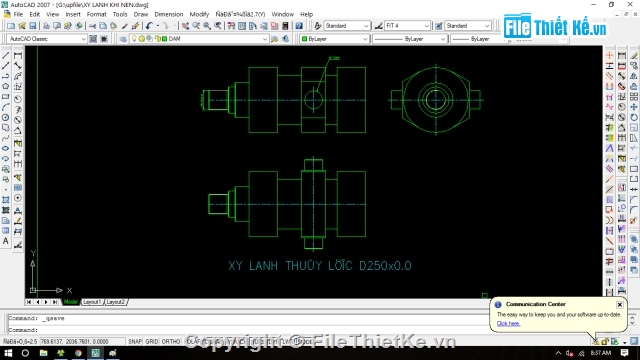Open the Dimension menu
Viewport: 640px width, 360px height.
point(169,14)
